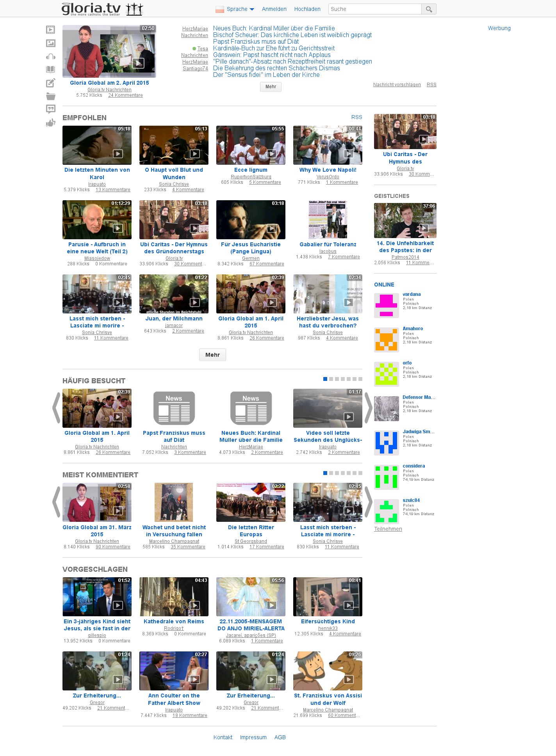Open 'Wachet und betet nicht in Versuchung fallen' thumbnail
Viewport: 556px width, 756px height.
click(174, 502)
